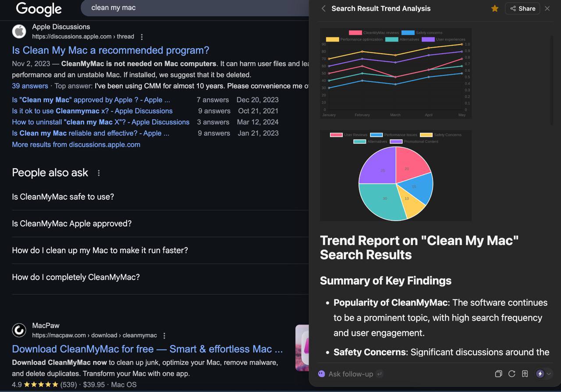Screen dimensions: 561x392
Task: Click the "Summary of Key Findings" heading
Action: click(386, 281)
